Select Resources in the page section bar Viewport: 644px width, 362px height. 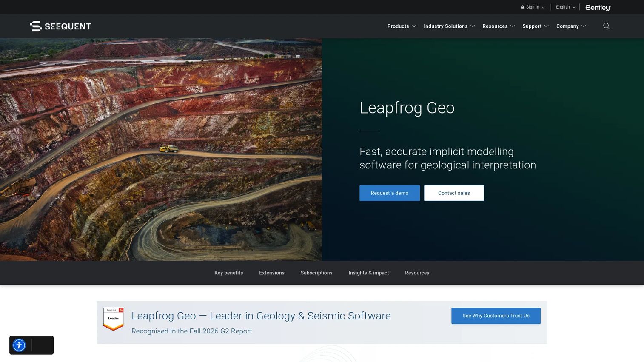[417, 273]
